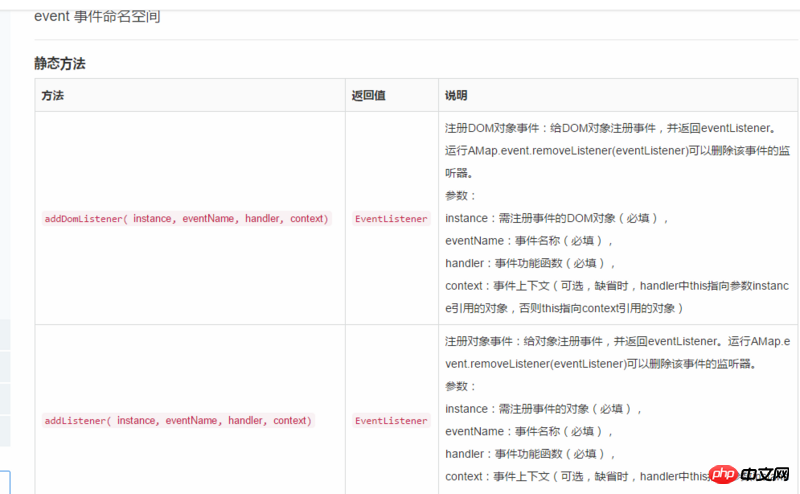Click the '说明' column header
This screenshot has height=494, width=800.
click(x=456, y=95)
